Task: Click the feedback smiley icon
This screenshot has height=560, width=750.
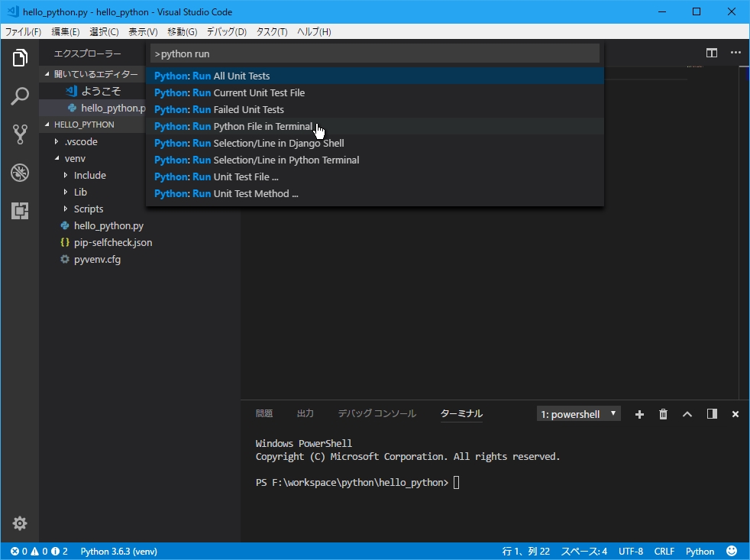Action: pos(732,552)
